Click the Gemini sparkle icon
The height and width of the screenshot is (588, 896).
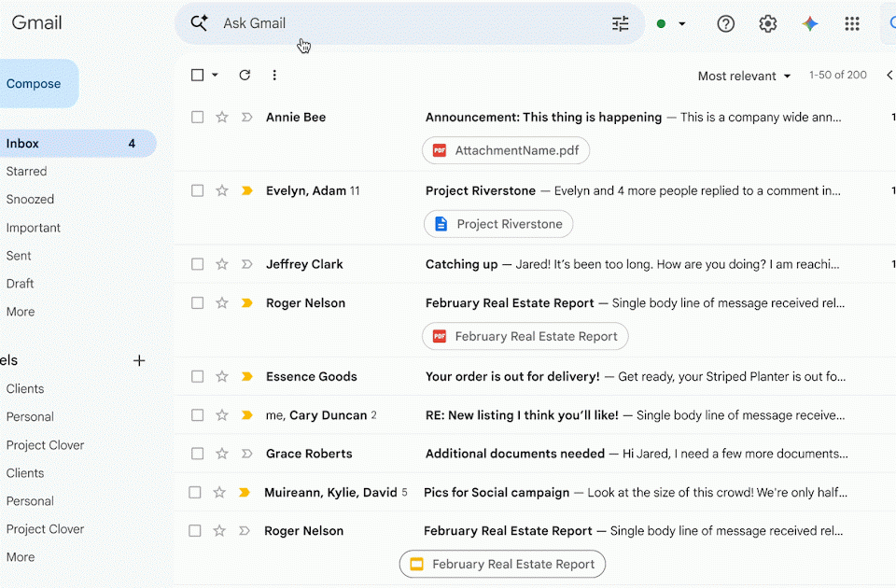810,24
